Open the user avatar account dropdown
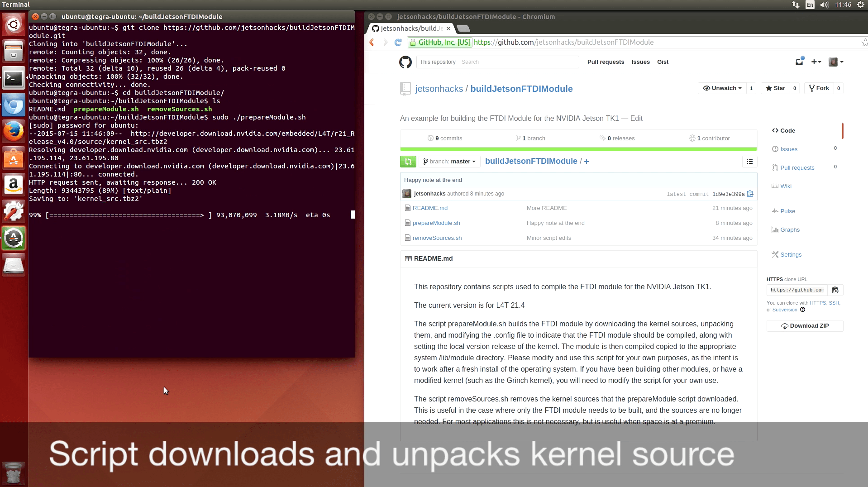868x487 pixels. pyautogui.click(x=836, y=62)
